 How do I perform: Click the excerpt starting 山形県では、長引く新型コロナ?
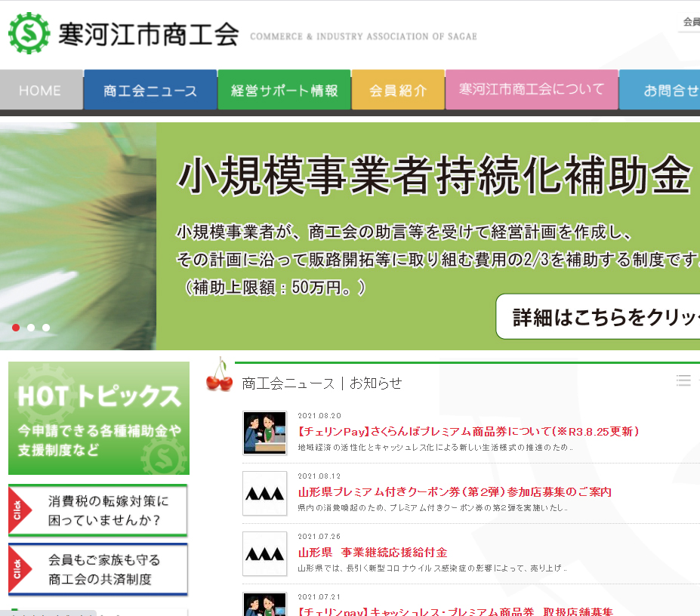pyautogui.click(x=432, y=568)
